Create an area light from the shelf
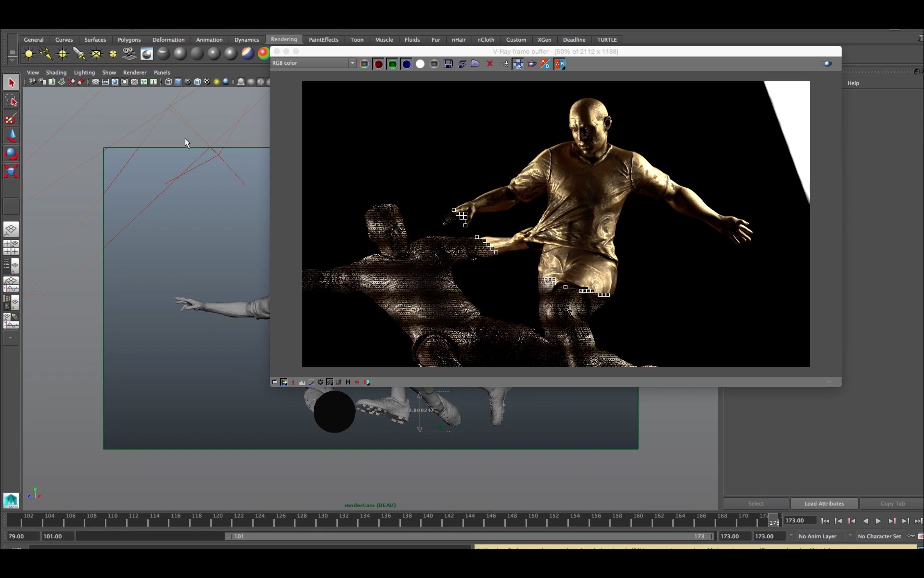Image resolution: width=924 pixels, height=578 pixels. pyautogui.click(x=96, y=54)
